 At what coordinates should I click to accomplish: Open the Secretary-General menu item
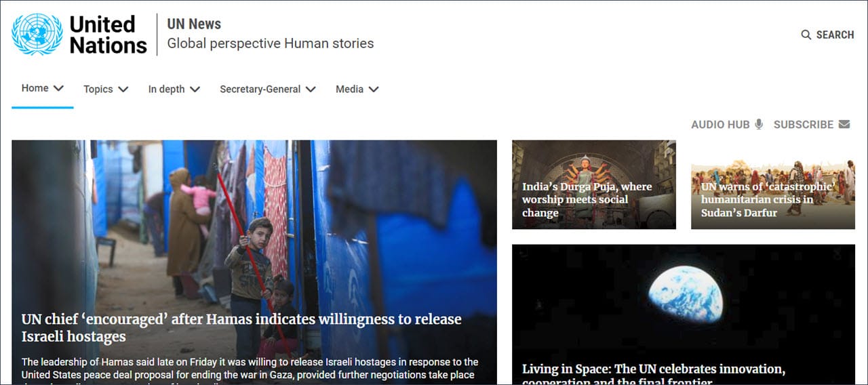point(260,89)
